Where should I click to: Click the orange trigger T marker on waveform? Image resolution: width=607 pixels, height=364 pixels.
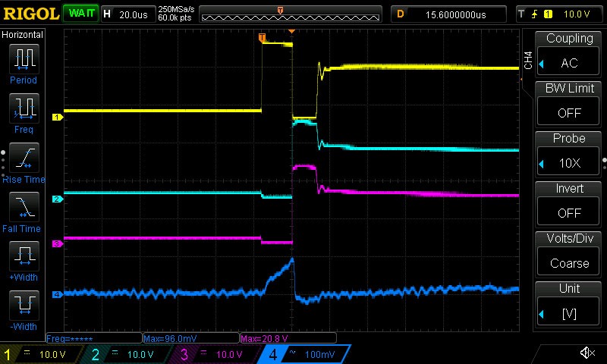[262, 37]
